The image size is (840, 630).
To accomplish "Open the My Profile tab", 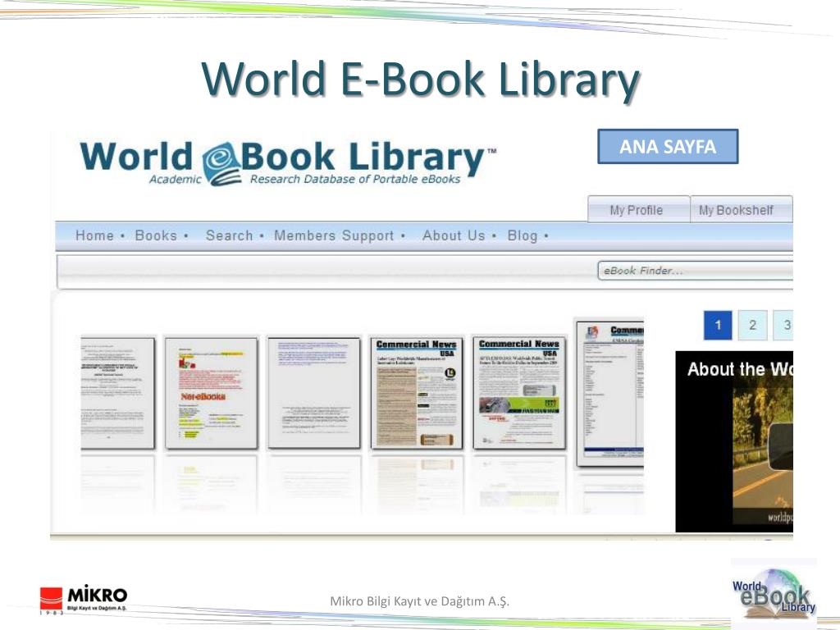I will 638,209.
